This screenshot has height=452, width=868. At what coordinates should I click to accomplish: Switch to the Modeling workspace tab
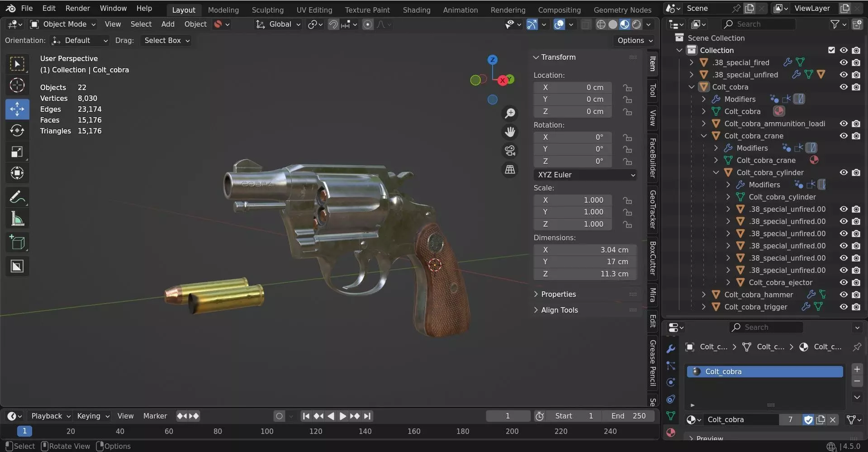pos(223,10)
